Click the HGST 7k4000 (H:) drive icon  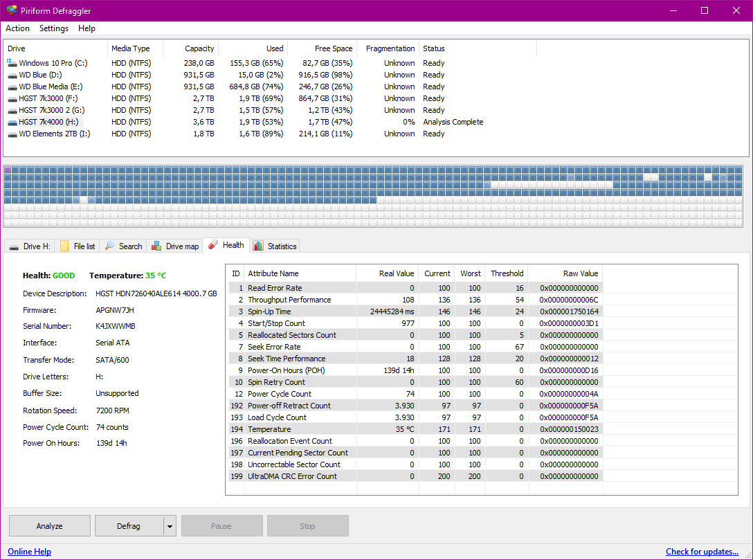12,123
